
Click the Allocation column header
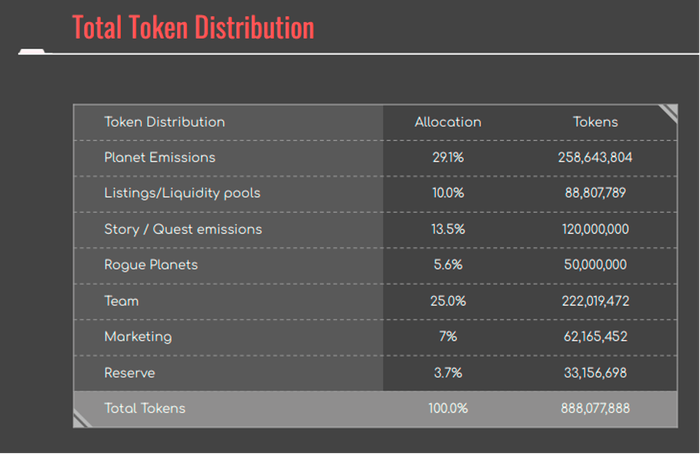(x=448, y=122)
